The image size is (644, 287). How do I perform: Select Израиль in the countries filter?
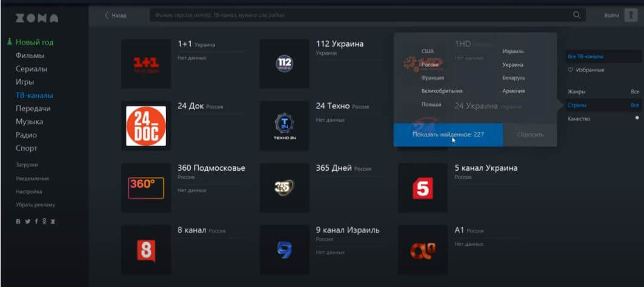(513, 51)
